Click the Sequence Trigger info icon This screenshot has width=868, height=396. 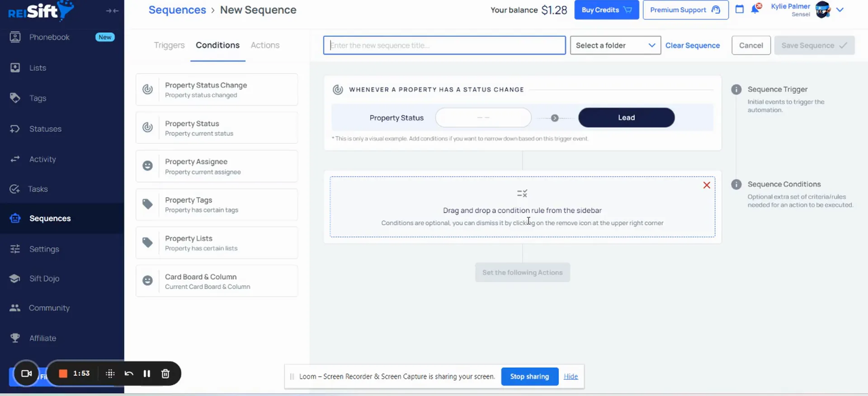point(736,90)
